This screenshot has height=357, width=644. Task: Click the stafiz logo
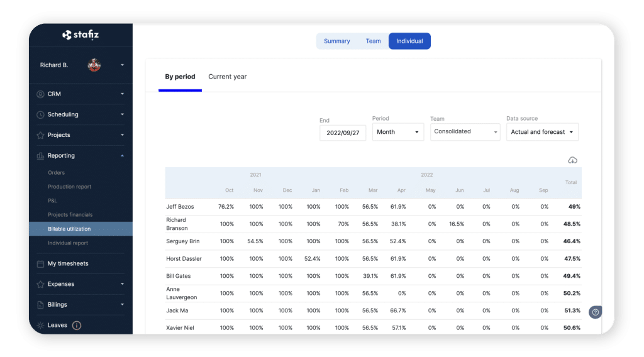[80, 35]
